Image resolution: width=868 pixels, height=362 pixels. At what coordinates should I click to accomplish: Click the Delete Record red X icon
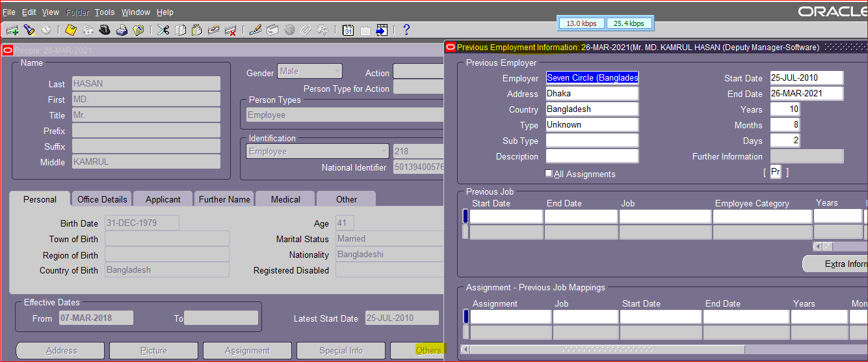pyautogui.click(x=230, y=30)
